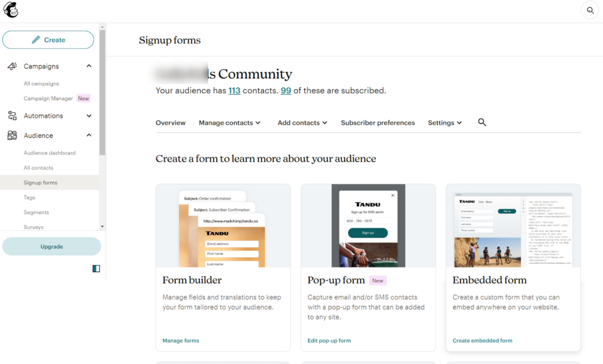Click the audience search magnifier icon
The height and width of the screenshot is (364, 603).
[x=482, y=123]
